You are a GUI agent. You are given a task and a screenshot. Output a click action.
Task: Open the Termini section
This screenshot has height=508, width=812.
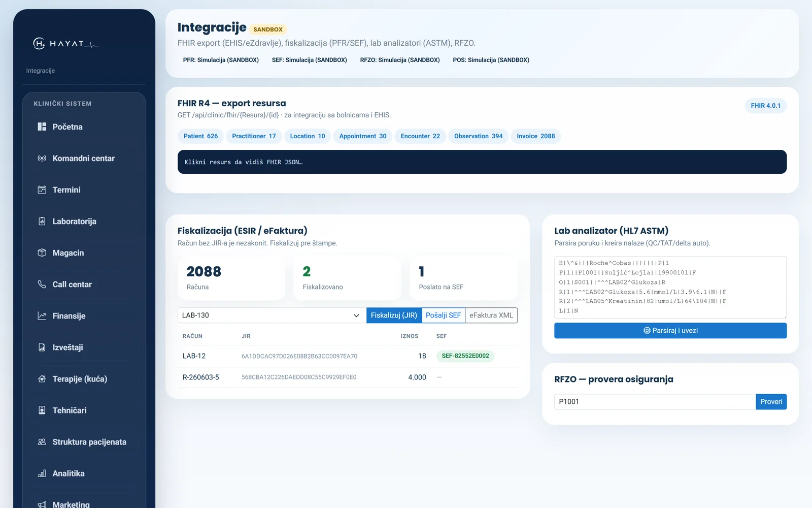tap(84, 189)
